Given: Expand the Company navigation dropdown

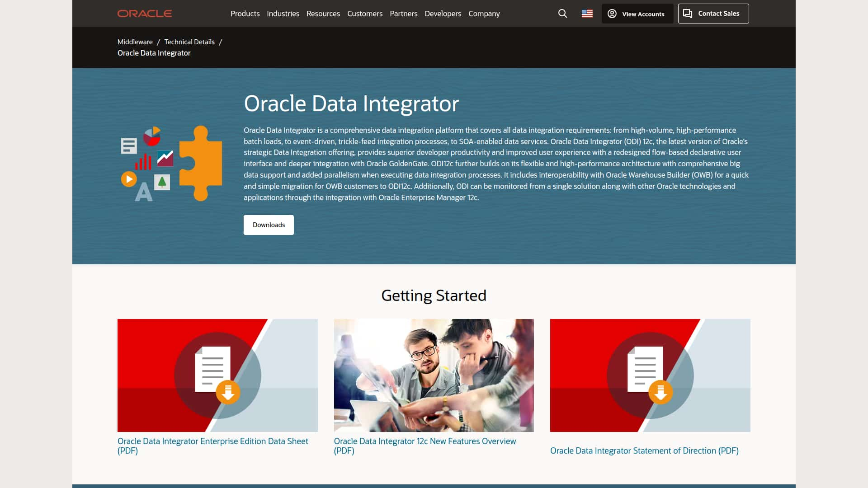Looking at the screenshot, I should coord(484,13).
